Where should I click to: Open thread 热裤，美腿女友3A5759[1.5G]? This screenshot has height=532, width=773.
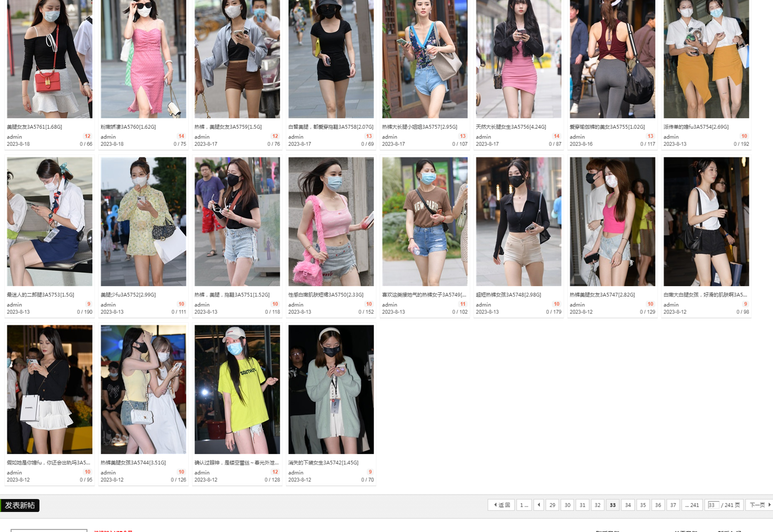(228, 127)
